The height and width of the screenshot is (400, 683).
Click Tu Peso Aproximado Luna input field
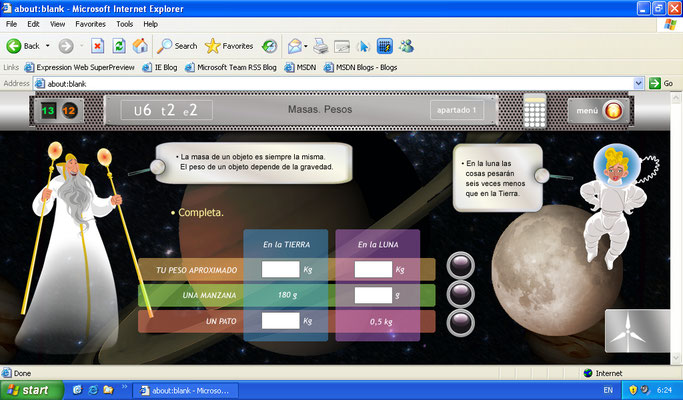[x=373, y=269]
